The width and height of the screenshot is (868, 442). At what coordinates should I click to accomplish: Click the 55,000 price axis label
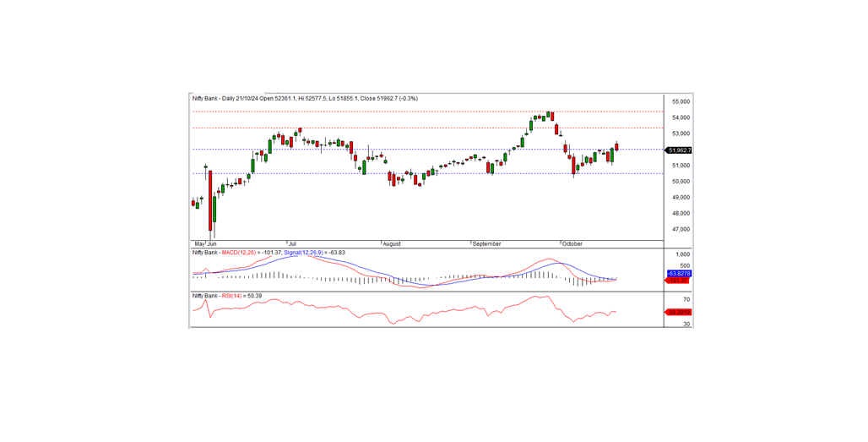pos(681,102)
